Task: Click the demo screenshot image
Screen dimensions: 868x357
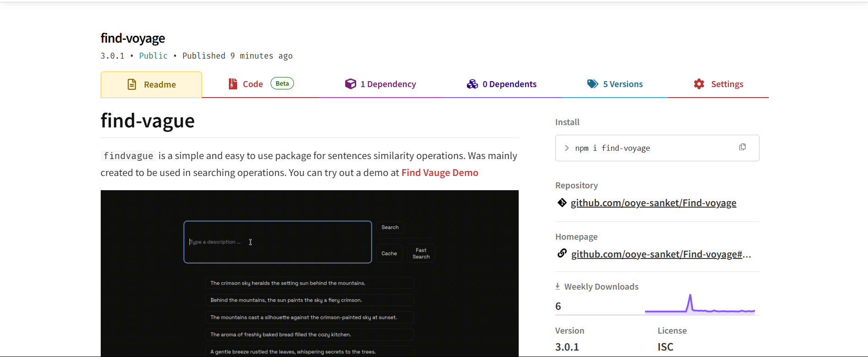Action: click(x=309, y=273)
